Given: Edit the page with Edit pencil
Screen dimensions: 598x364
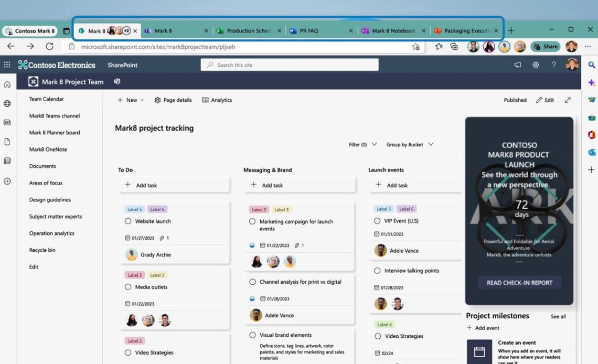Looking at the screenshot, I should click(x=544, y=100).
